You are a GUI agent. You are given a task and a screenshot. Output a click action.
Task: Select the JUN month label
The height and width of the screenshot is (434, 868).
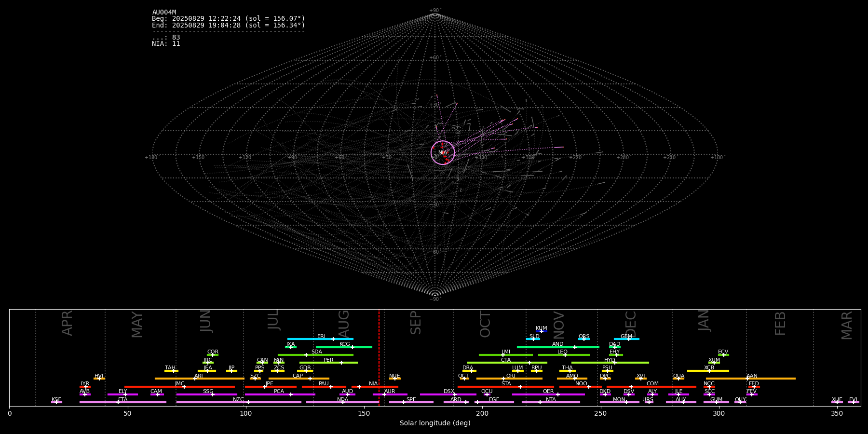pyautogui.click(x=206, y=321)
